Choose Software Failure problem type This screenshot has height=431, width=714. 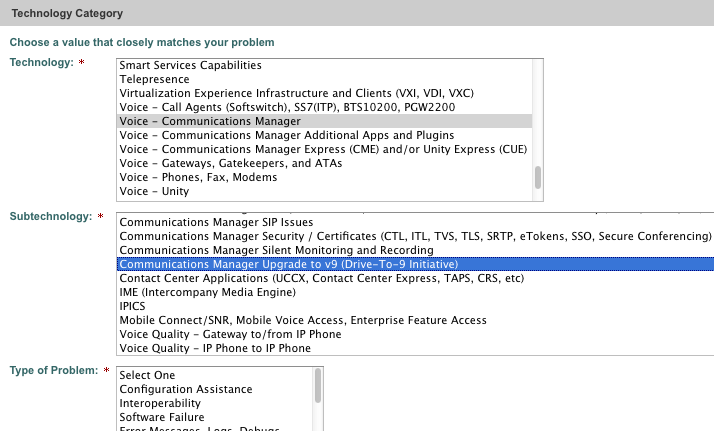[215, 417]
